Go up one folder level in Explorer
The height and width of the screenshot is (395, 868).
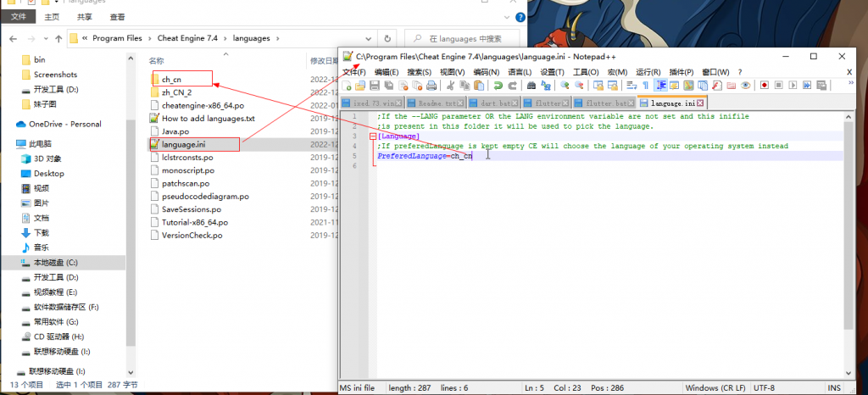pos(58,38)
